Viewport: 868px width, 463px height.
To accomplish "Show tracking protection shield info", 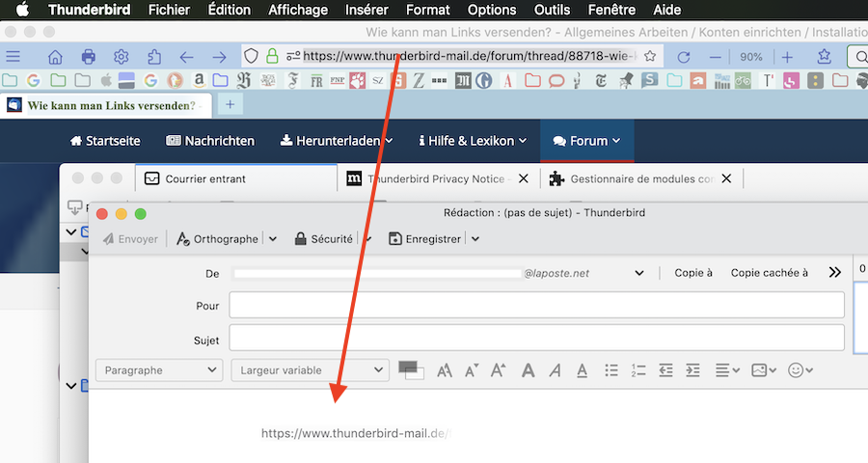I will (x=252, y=56).
